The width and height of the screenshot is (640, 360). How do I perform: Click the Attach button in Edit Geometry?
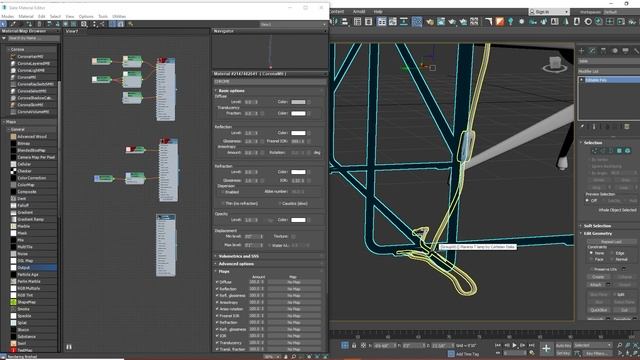click(596, 284)
